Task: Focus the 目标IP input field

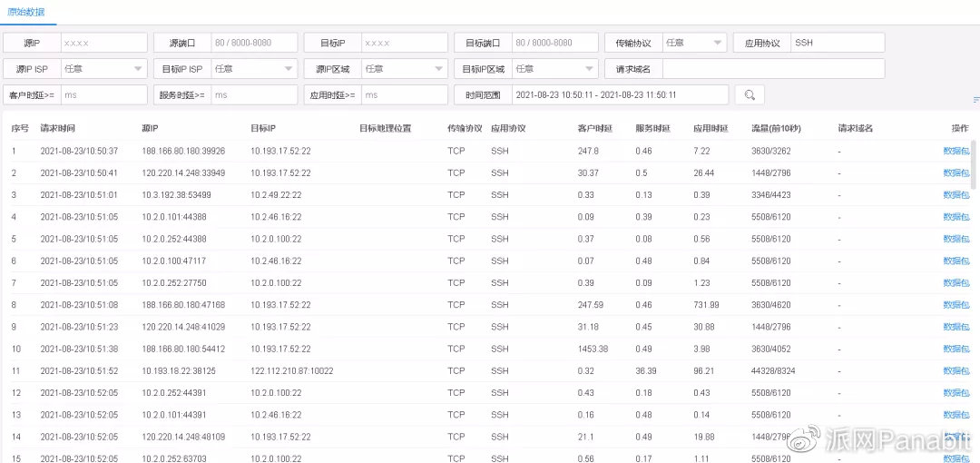Action: click(405, 43)
